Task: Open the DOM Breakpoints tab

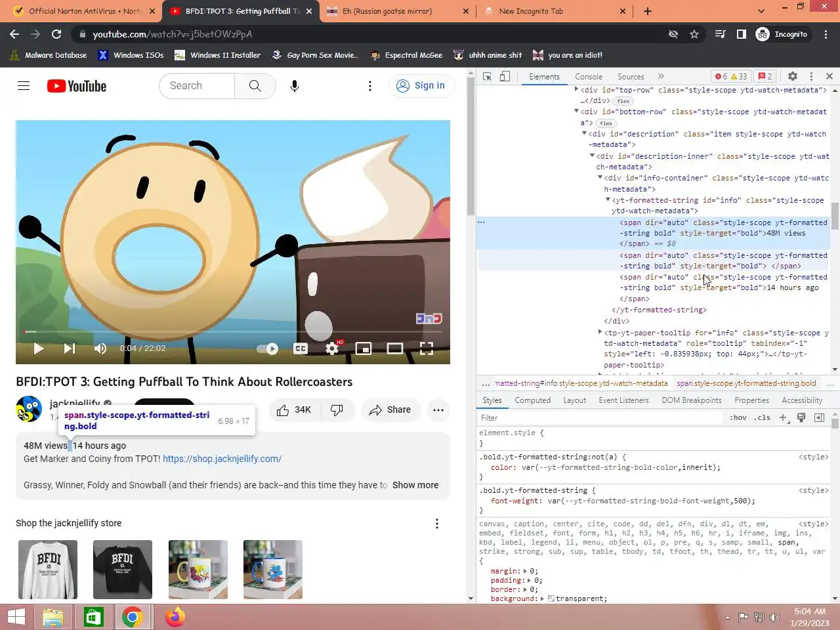Action: 692,400
